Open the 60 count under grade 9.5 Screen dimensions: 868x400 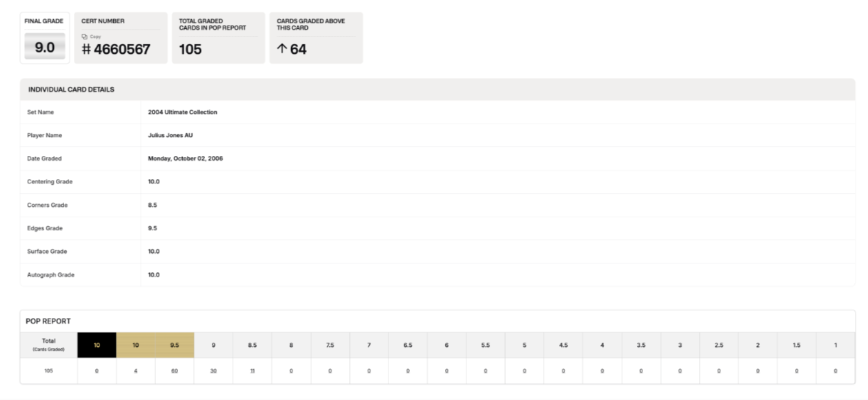(x=175, y=370)
